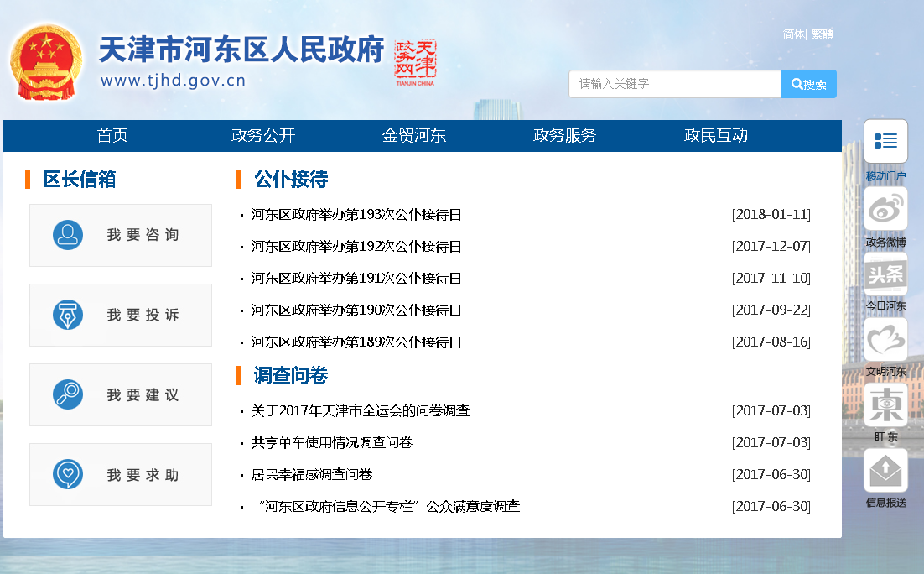The width and height of the screenshot is (924, 574).
Task: Open the 移动门户 sidebar icon
Action: tap(885, 141)
